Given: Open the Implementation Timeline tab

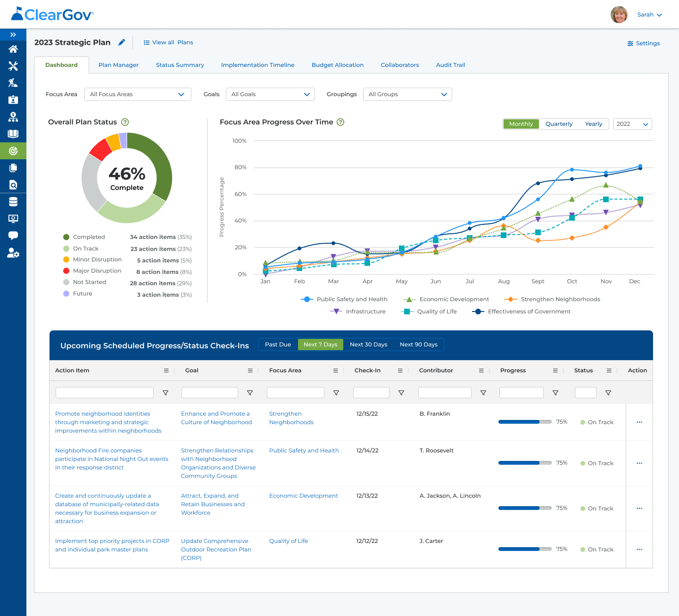Looking at the screenshot, I should click(x=257, y=65).
